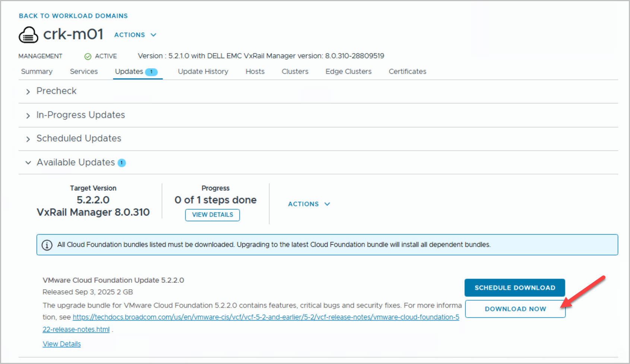Click the info icon in the bundle notice
Viewport: 630px width, 364px height.
(x=47, y=245)
